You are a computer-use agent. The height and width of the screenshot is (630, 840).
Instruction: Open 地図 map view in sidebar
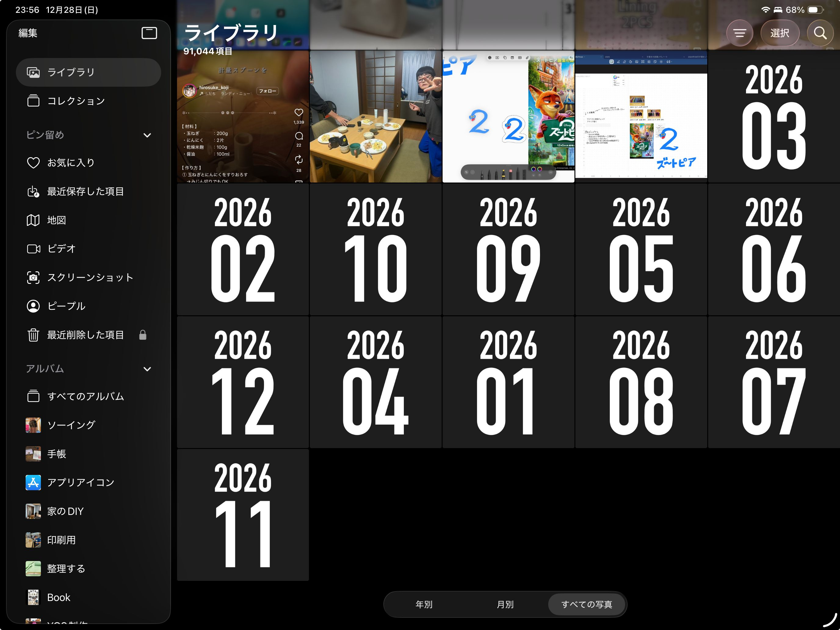[x=56, y=220]
